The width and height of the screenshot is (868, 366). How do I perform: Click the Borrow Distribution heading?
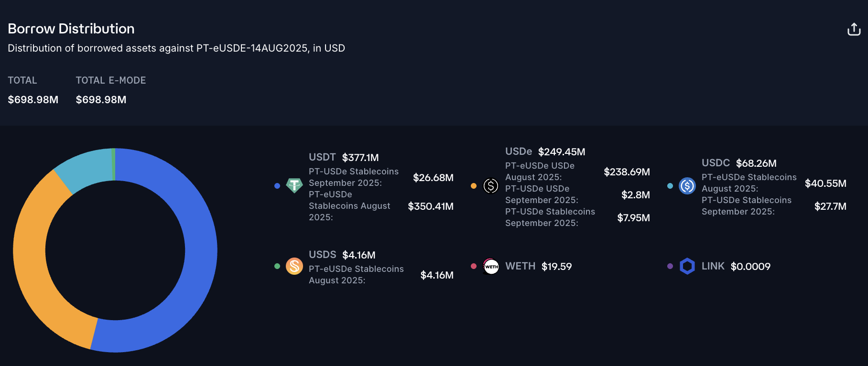point(71,29)
